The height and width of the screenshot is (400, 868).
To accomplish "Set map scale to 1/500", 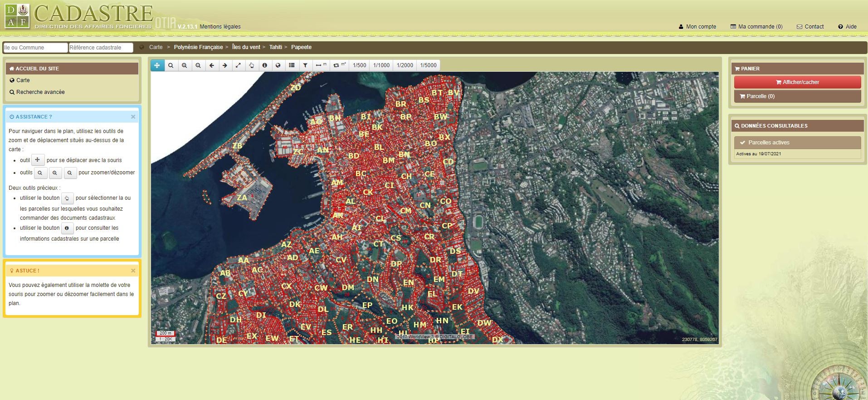I will (x=359, y=65).
